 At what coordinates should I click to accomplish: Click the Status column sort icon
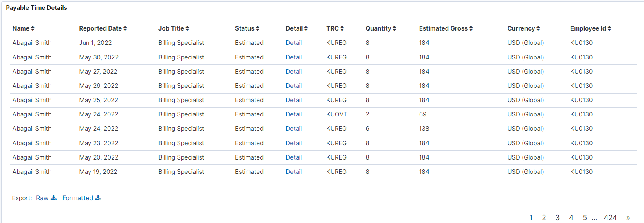click(x=257, y=28)
